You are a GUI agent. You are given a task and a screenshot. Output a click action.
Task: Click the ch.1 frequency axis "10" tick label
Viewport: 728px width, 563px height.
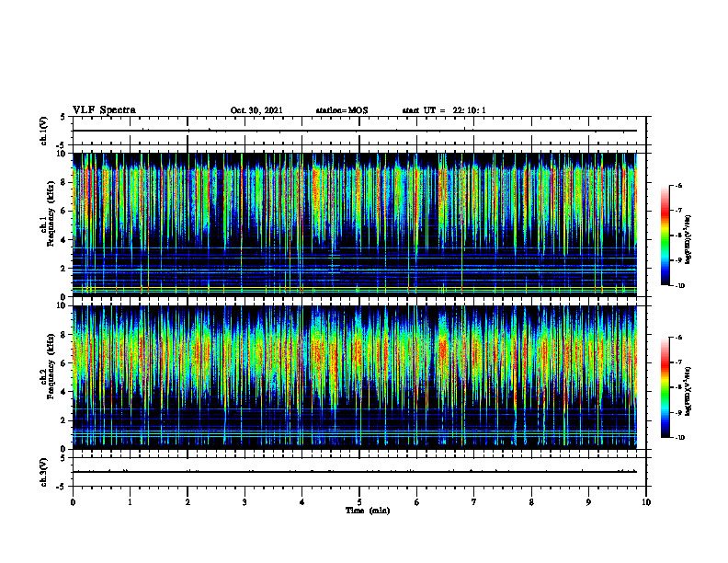pos(63,154)
